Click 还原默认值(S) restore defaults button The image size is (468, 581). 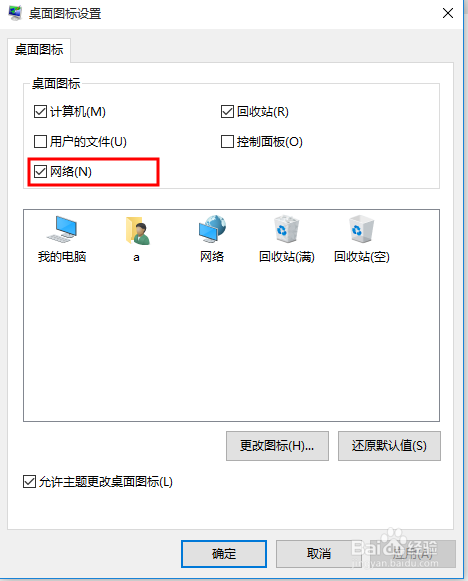tap(389, 446)
